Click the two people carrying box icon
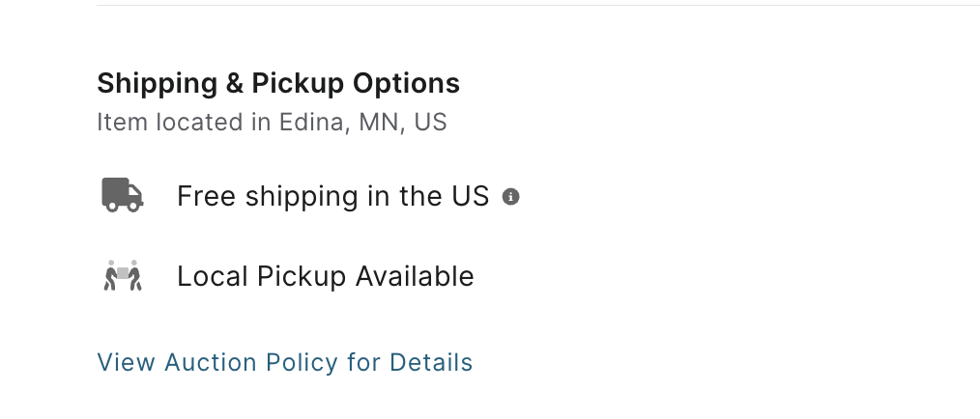 point(123,275)
